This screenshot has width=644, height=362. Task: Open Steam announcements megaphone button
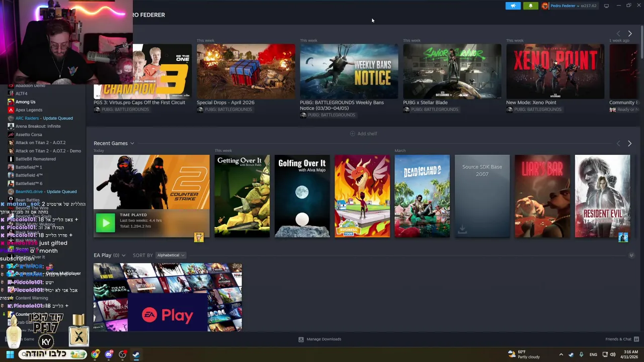(x=513, y=6)
